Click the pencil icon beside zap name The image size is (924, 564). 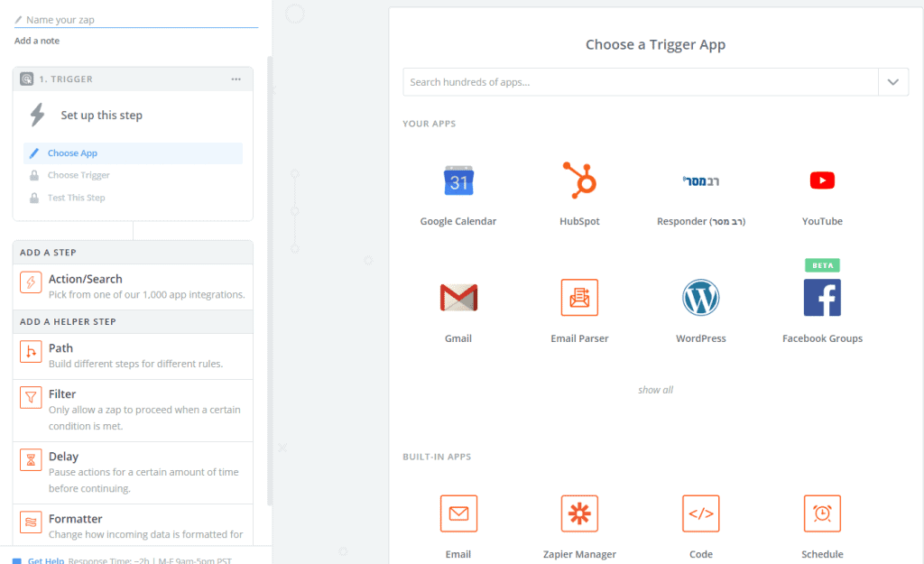[18, 20]
